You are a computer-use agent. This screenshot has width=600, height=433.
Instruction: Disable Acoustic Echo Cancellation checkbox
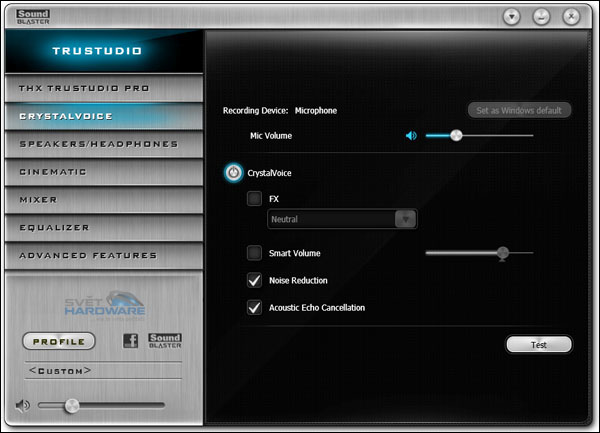254,308
